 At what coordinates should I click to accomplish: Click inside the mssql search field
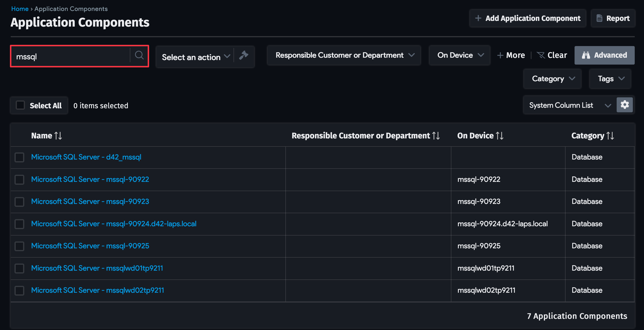click(x=70, y=56)
